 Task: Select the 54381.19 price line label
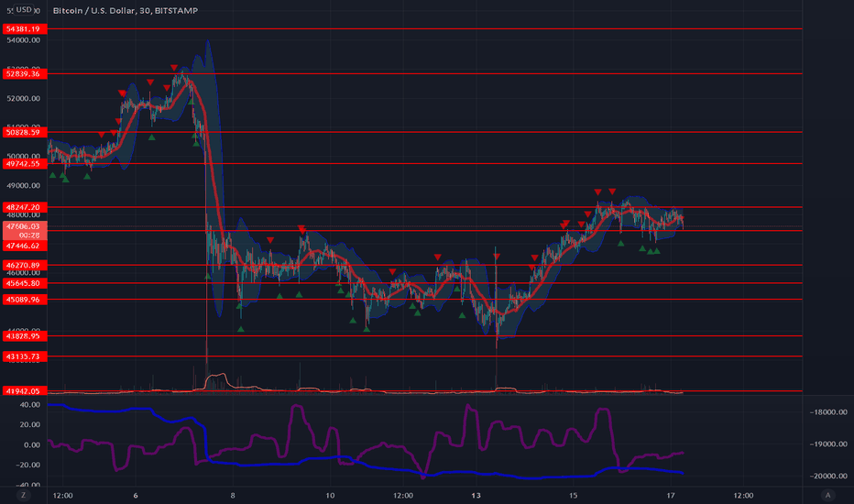point(25,29)
